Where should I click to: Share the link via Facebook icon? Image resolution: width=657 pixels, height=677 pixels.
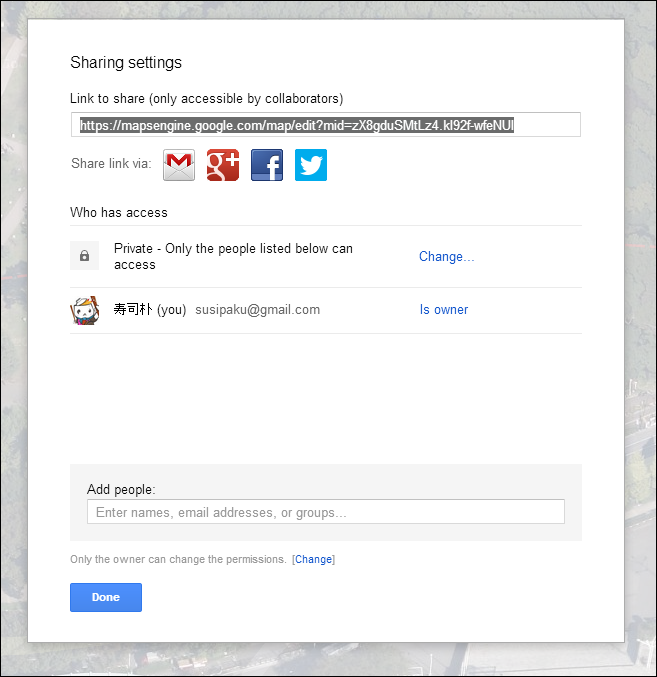tap(267, 165)
